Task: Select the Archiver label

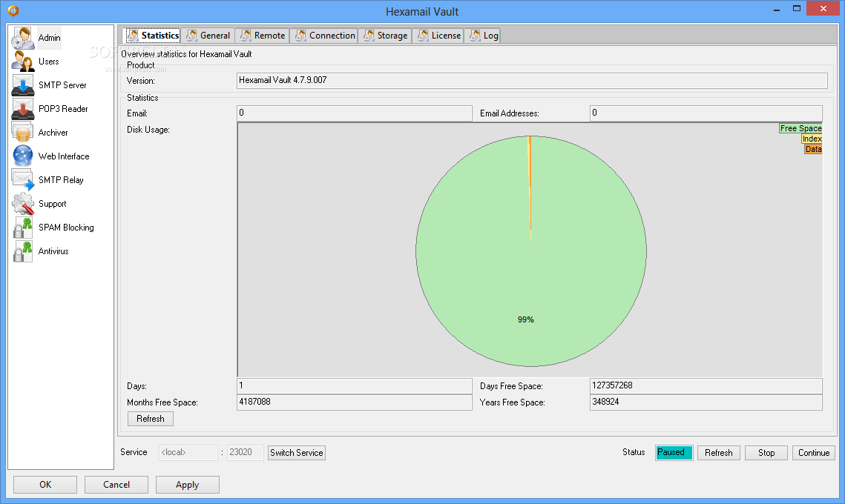Action: coord(53,133)
